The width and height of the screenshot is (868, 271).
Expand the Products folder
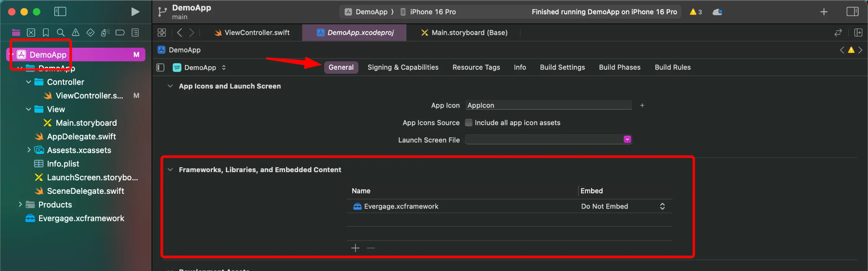pos(20,204)
